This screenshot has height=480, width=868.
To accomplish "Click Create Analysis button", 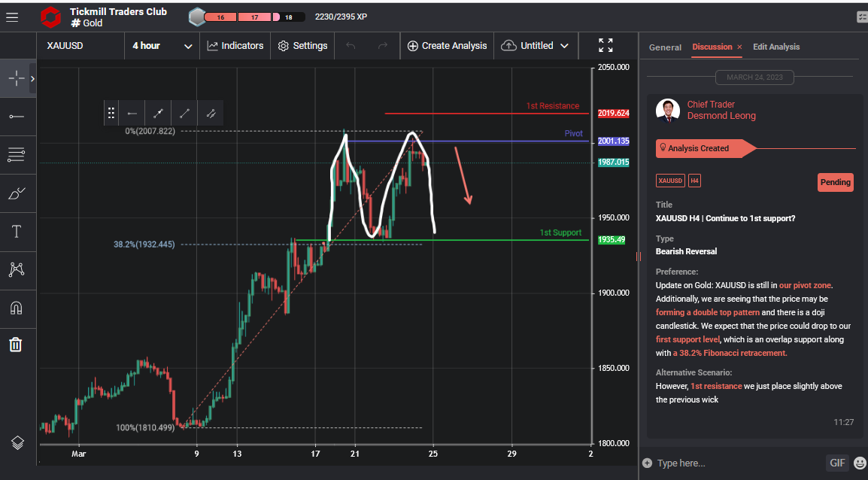I will tap(448, 46).
